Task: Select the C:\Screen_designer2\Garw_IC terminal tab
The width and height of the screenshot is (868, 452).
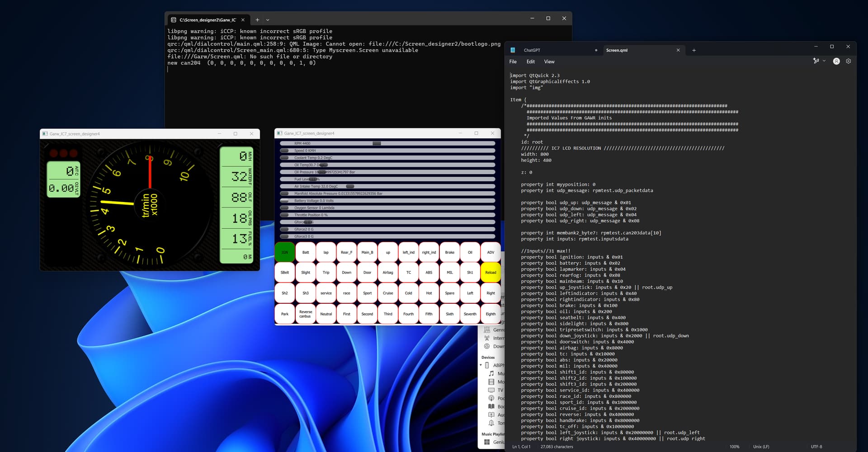Action: (x=208, y=20)
